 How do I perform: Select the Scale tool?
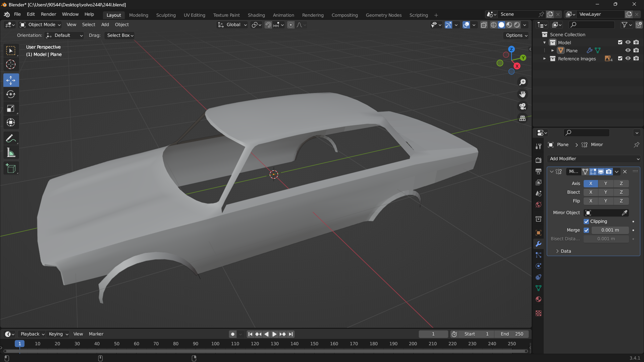(11, 109)
